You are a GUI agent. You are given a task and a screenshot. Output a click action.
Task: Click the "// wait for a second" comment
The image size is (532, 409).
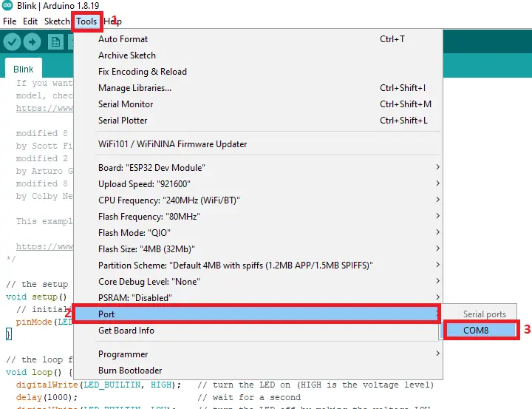(249, 397)
